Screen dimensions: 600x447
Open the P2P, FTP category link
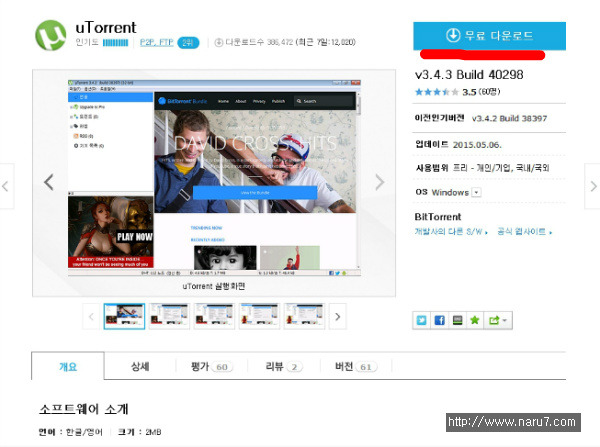(157, 42)
